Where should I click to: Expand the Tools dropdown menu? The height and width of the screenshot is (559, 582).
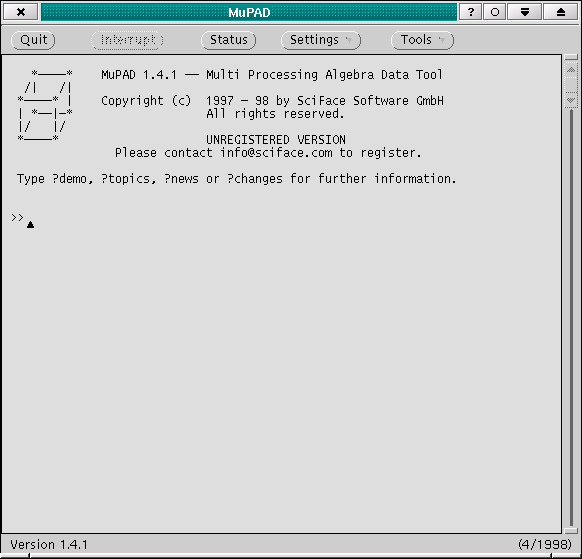(422, 40)
